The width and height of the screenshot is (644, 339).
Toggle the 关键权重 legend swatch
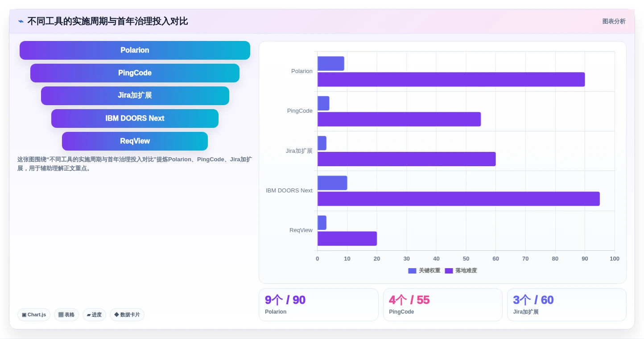click(x=412, y=271)
